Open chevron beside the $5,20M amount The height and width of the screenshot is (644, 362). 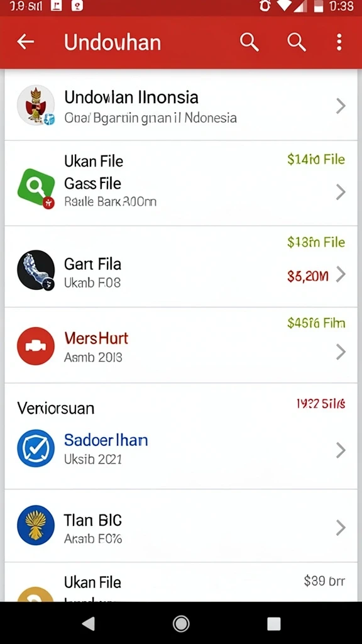(341, 274)
